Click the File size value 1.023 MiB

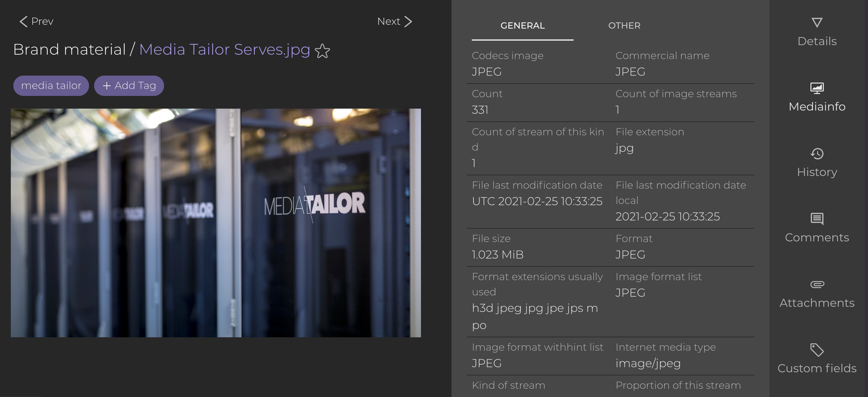(498, 255)
